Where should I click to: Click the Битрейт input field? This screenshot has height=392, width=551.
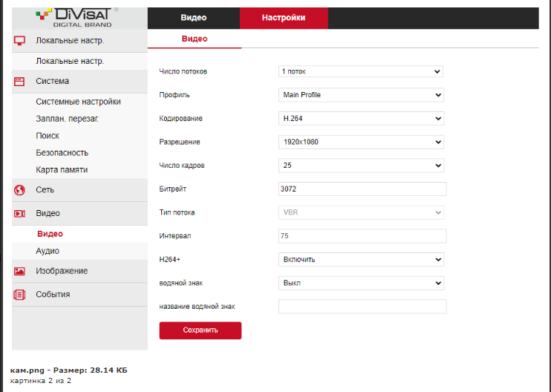362,189
